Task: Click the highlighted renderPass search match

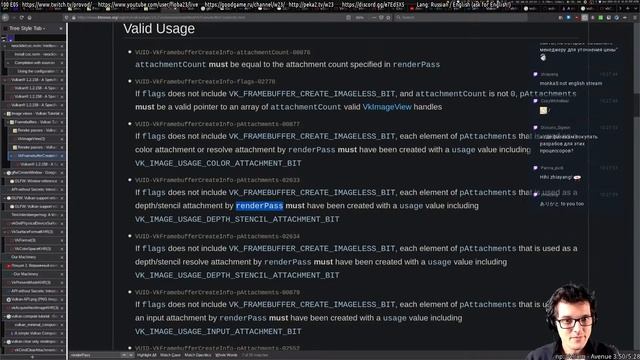Action: click(259, 206)
